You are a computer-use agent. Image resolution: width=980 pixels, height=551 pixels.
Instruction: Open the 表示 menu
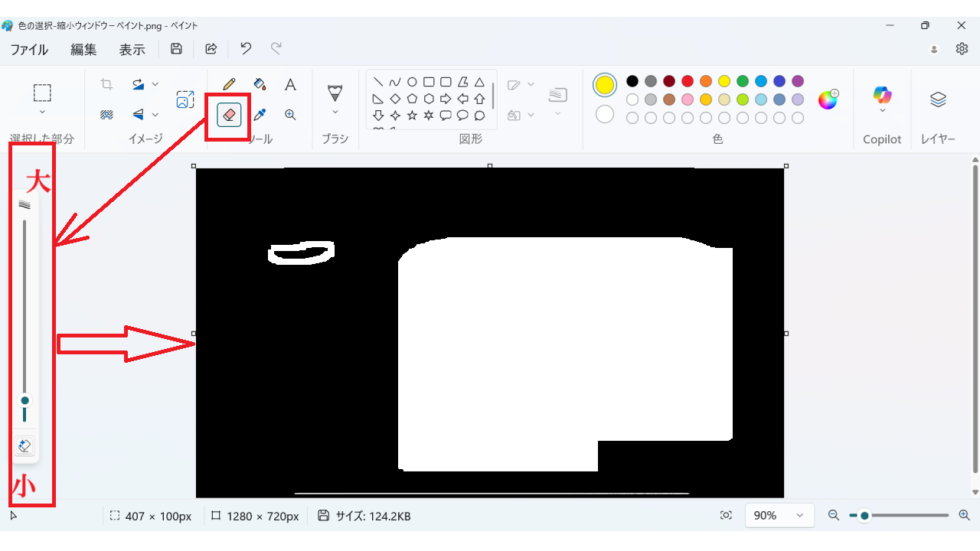pos(132,49)
